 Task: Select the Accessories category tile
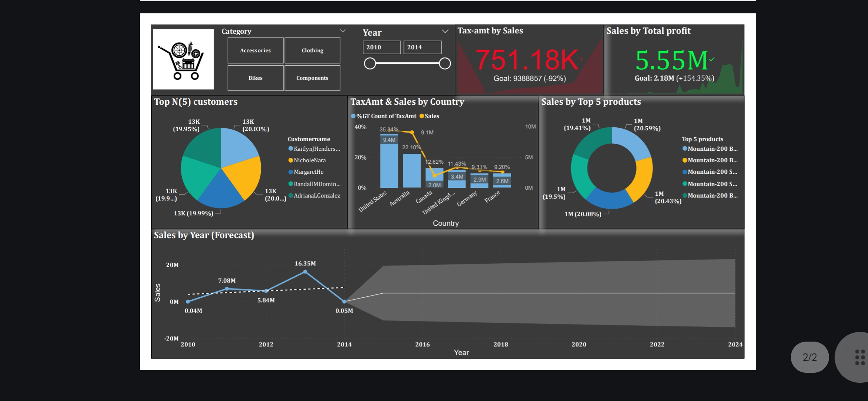coord(255,50)
